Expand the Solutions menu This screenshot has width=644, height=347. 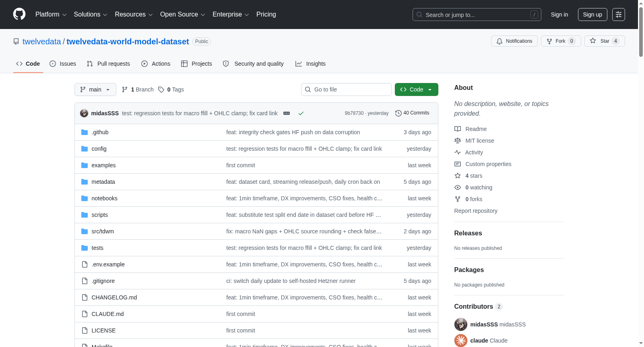pyautogui.click(x=91, y=15)
